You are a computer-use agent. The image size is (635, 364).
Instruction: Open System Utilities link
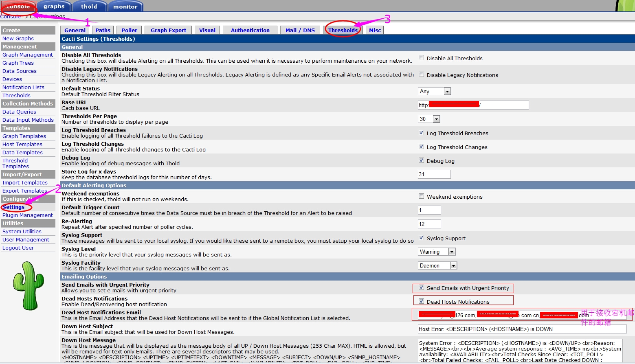coord(22,231)
